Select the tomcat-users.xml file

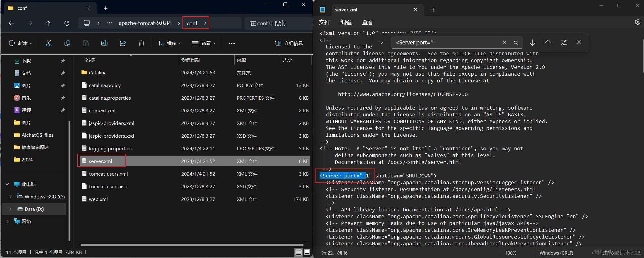coord(194,174)
